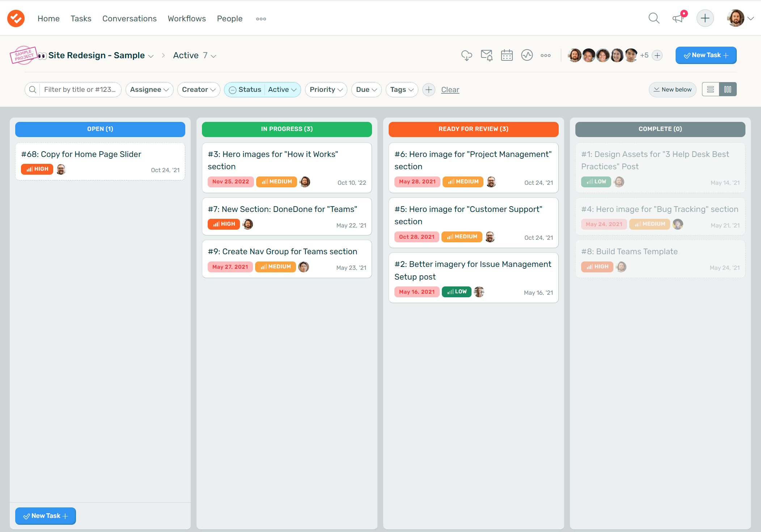This screenshot has height=532, width=761.
Task: View project activity via the pulse icon
Action: click(x=527, y=55)
